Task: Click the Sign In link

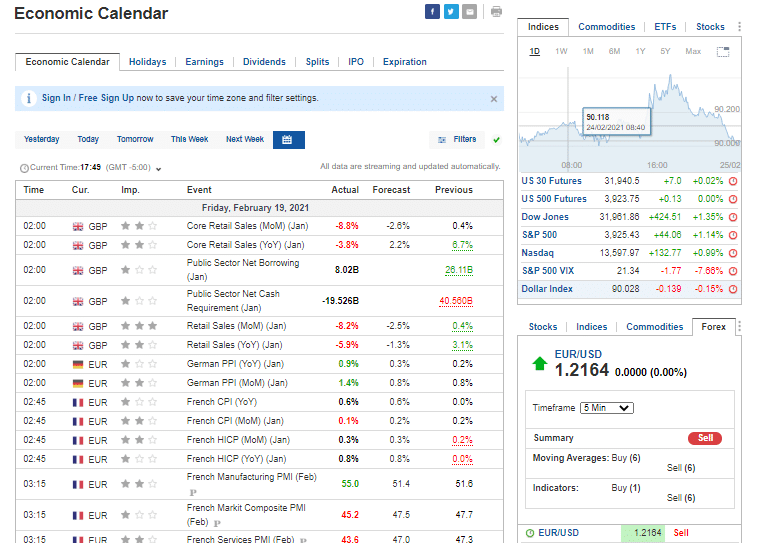Action: (x=56, y=98)
